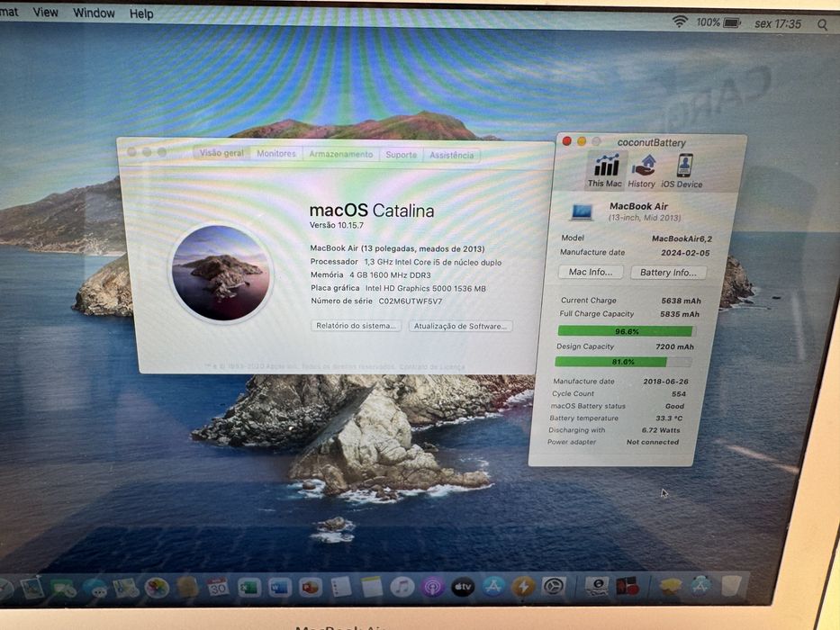
Task: Click the Battery Info button
Action: [x=668, y=273]
